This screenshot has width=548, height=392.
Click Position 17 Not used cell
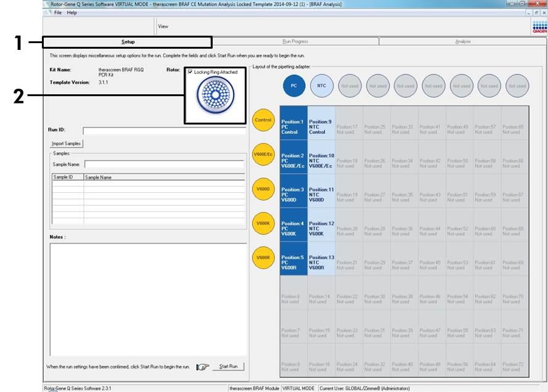pyautogui.click(x=349, y=123)
